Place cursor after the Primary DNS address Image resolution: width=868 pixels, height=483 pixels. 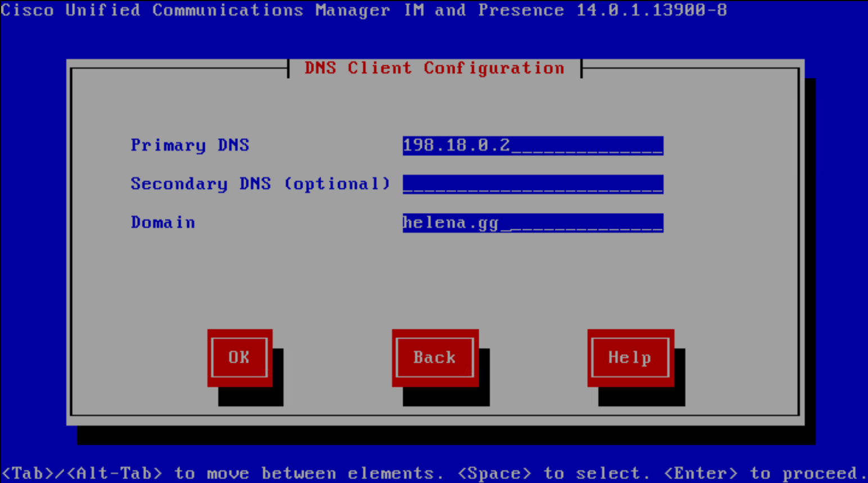point(515,146)
